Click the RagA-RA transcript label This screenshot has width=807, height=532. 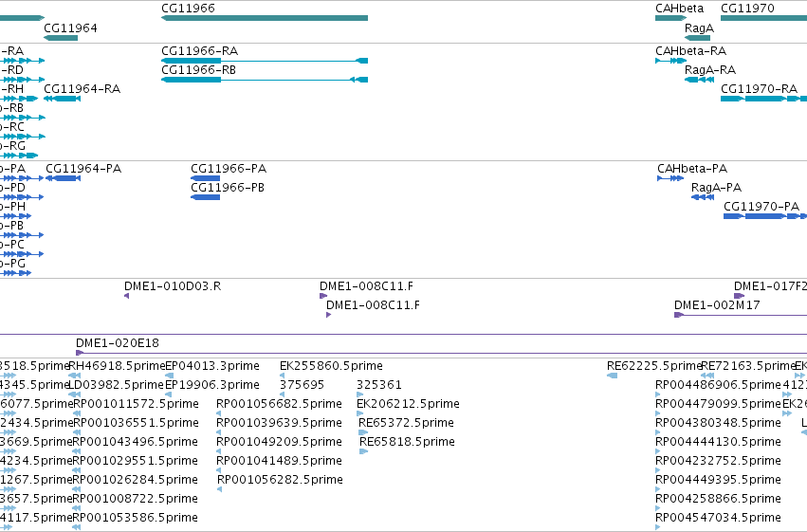pos(709,70)
